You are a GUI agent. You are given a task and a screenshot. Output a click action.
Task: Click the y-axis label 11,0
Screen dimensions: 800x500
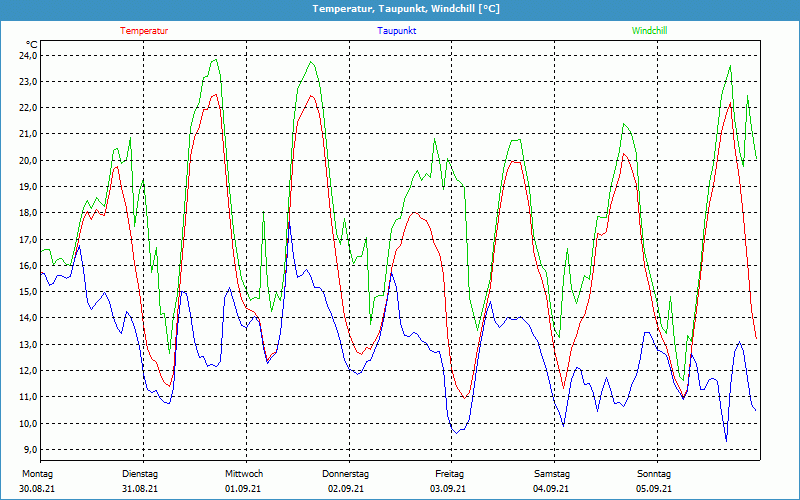[28, 397]
